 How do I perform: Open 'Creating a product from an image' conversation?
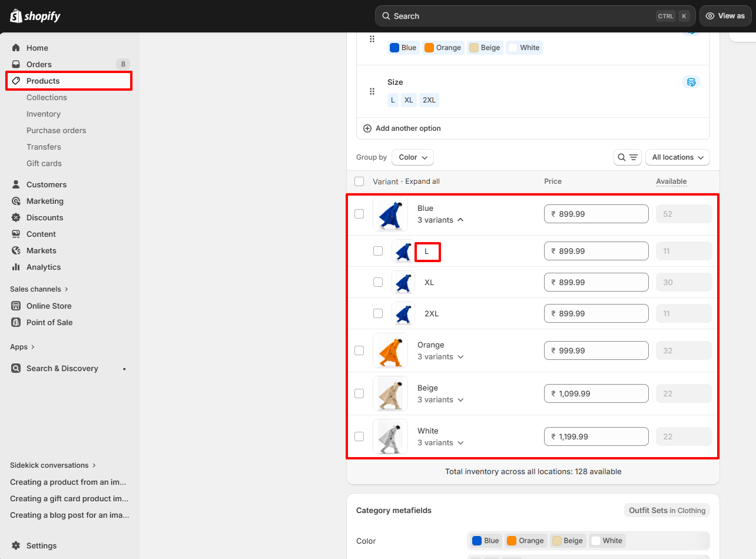point(69,482)
